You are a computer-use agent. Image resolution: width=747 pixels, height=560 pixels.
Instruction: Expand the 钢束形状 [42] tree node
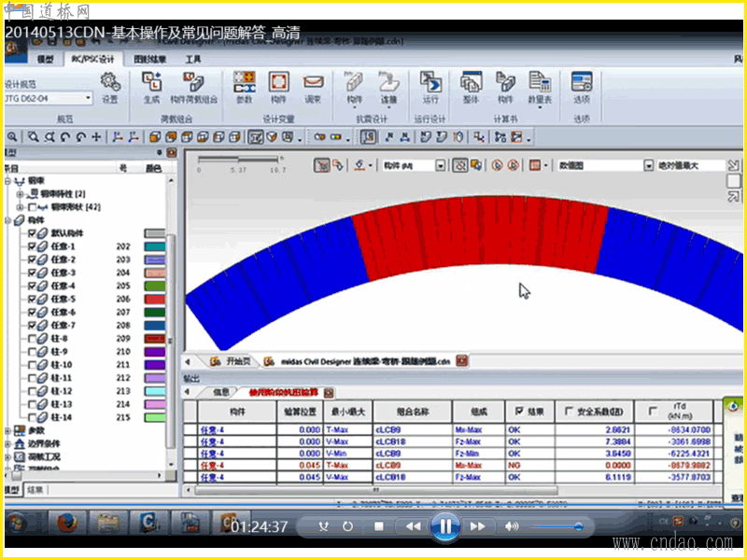click(x=20, y=207)
